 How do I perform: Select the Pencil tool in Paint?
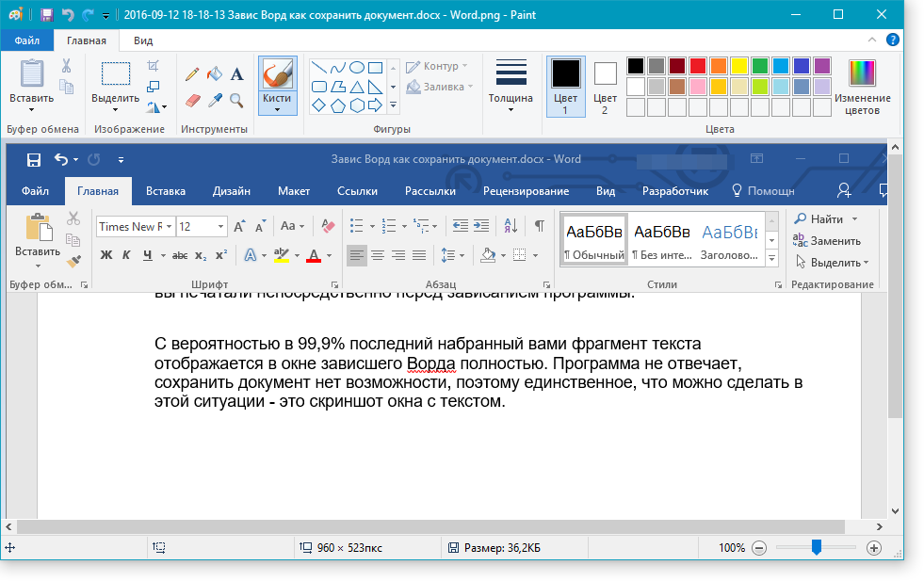(x=192, y=74)
